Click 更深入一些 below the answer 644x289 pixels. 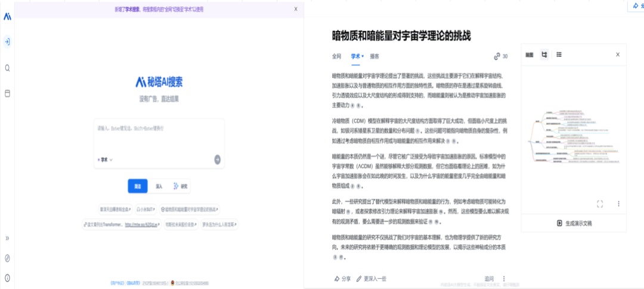[x=371, y=278]
